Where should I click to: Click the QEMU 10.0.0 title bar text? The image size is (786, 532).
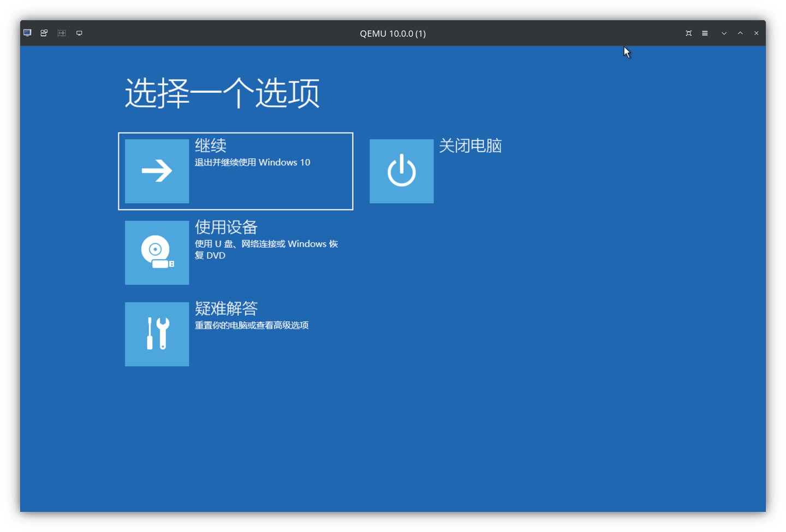[x=392, y=33]
